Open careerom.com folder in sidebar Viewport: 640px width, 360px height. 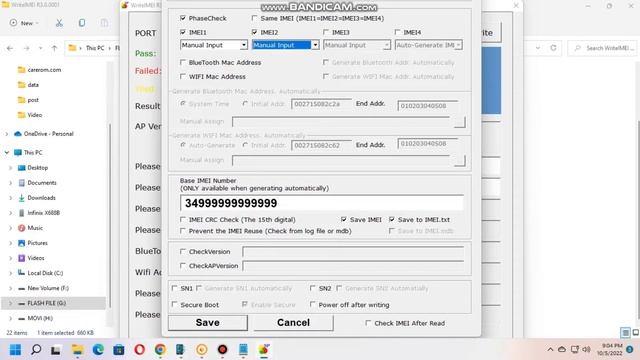point(44,70)
